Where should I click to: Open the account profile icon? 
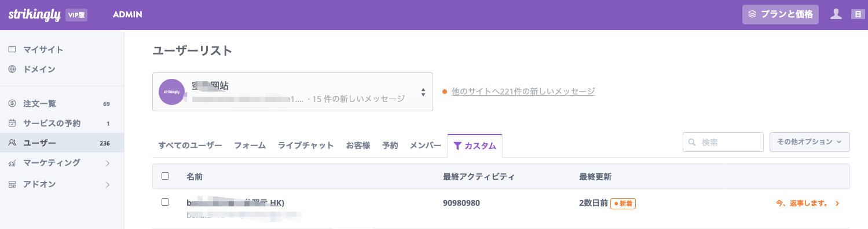(836, 14)
